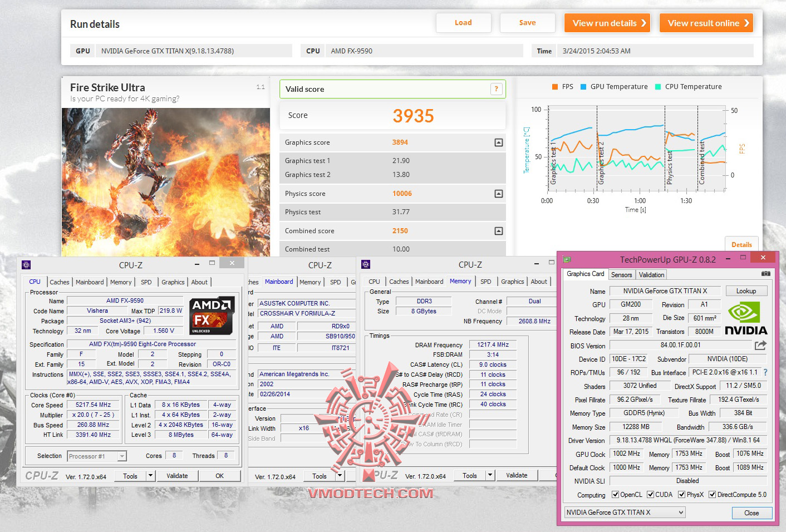Screen dimensions: 786x532
Task: Click the NVIDIA SLI field showing Disabled
Action: click(688, 481)
